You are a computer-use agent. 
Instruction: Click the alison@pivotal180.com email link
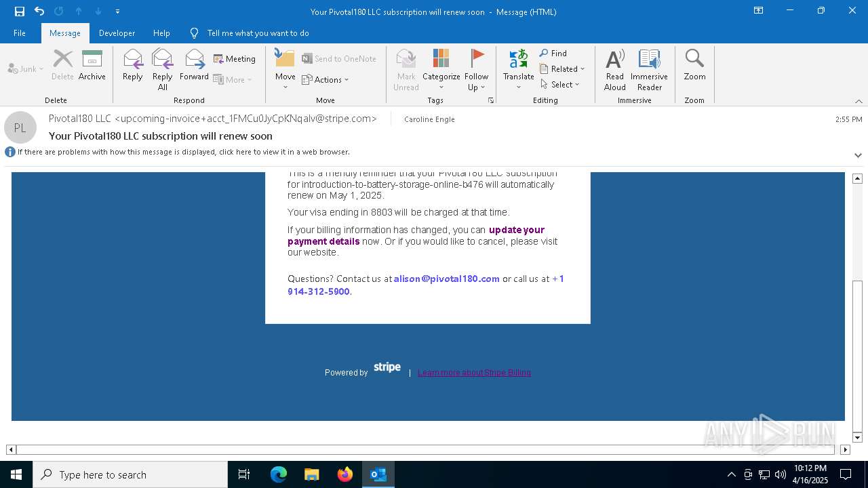coord(447,279)
